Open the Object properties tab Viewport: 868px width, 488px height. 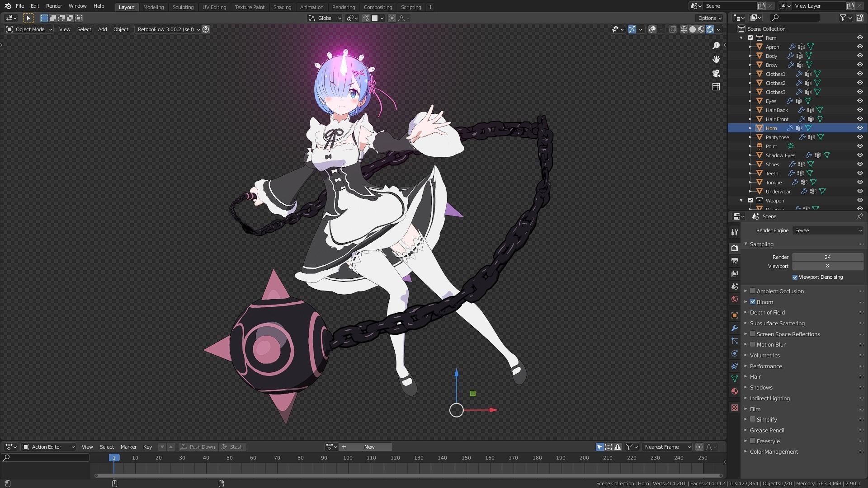(x=735, y=315)
